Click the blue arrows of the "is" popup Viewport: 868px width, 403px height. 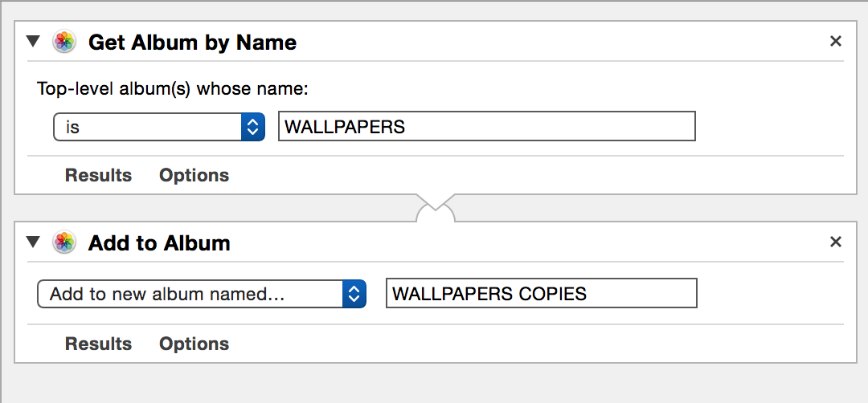pos(253,127)
